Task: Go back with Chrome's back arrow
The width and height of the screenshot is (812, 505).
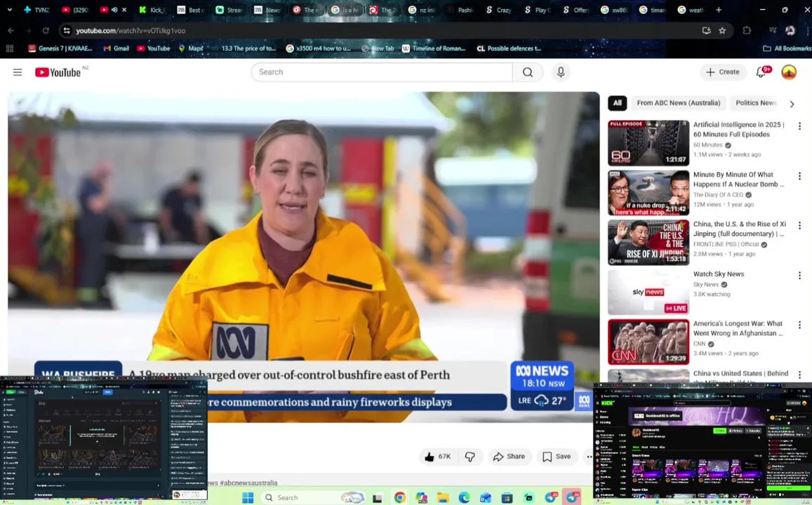Action: click(11, 31)
